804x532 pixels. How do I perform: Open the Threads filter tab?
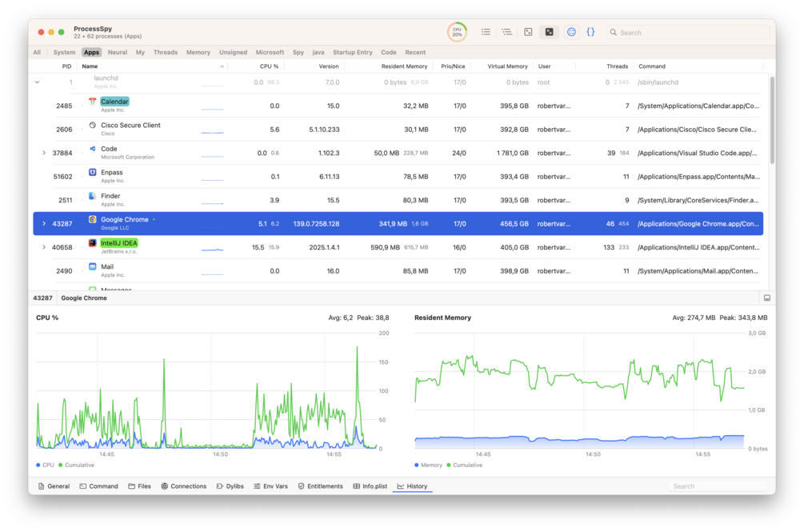[x=165, y=52]
